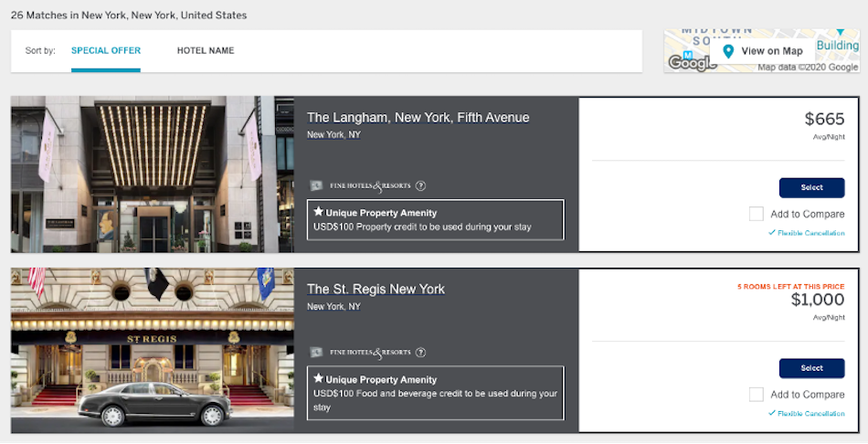868x444 pixels.
Task: Click the map pin icon beside View on Map
Action: click(728, 51)
